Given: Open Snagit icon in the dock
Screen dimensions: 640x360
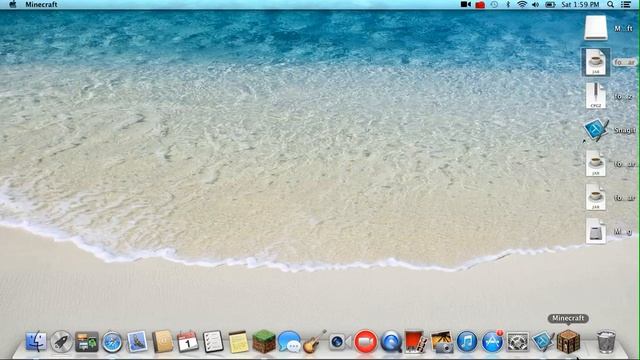Looking at the screenshot, I should [543, 342].
